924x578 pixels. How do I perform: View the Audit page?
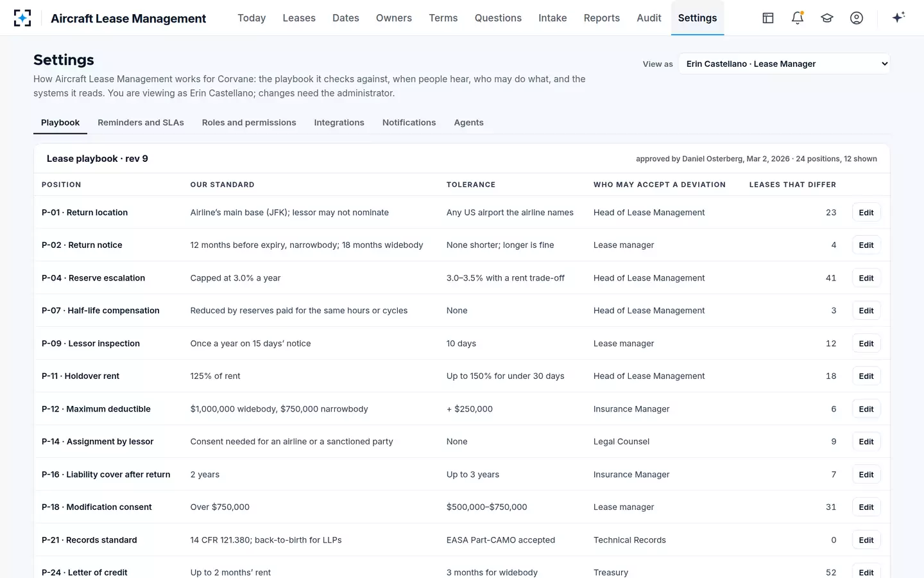[649, 18]
